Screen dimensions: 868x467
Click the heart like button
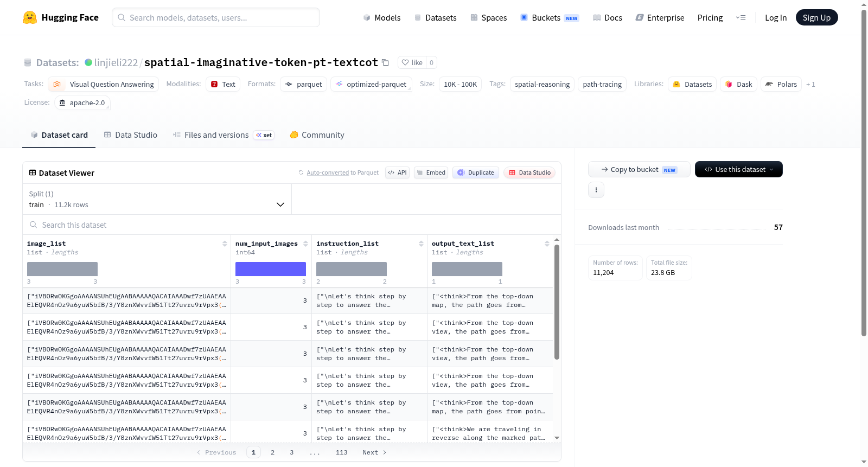pyautogui.click(x=412, y=62)
